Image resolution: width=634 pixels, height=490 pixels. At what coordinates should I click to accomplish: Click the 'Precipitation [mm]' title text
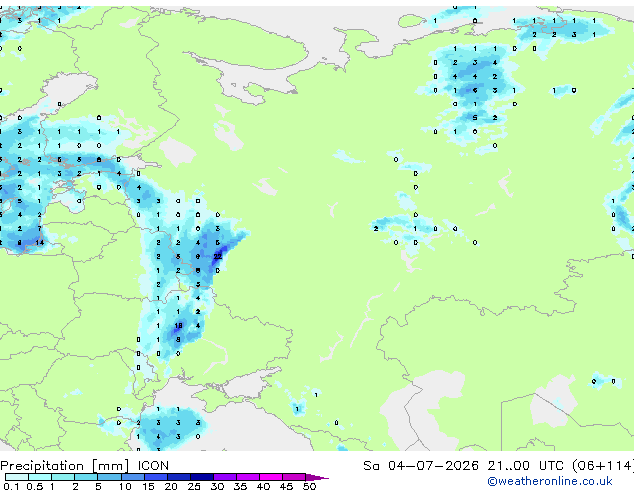65,466
